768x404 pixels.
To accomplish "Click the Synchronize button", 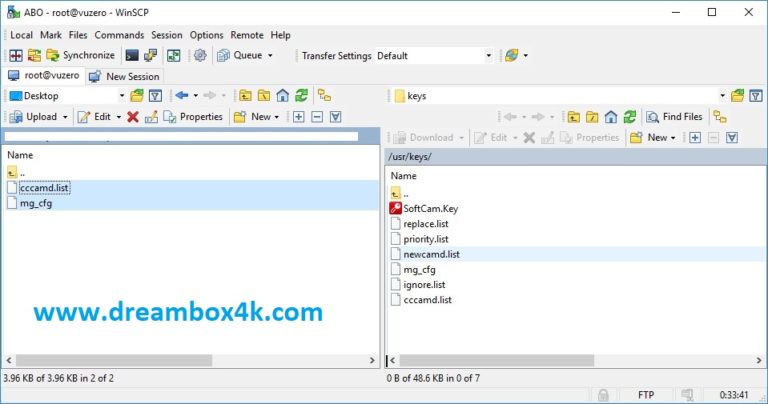I will coord(81,55).
